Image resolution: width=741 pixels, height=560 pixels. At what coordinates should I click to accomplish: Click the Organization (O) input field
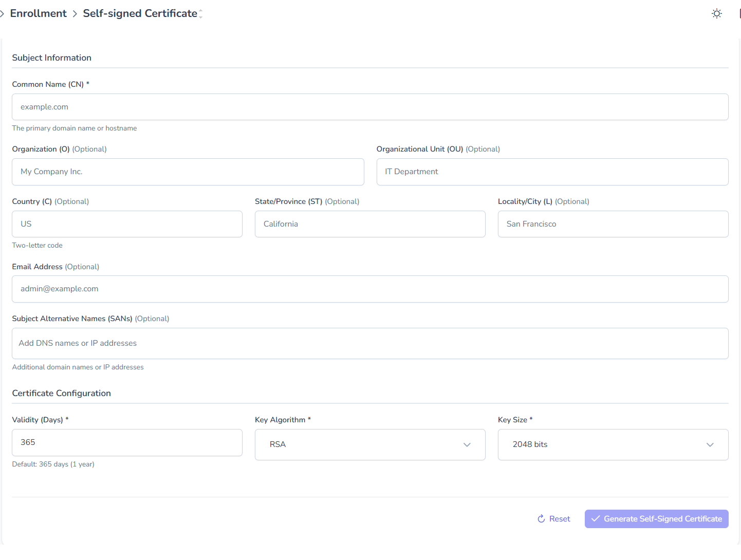[x=188, y=172]
